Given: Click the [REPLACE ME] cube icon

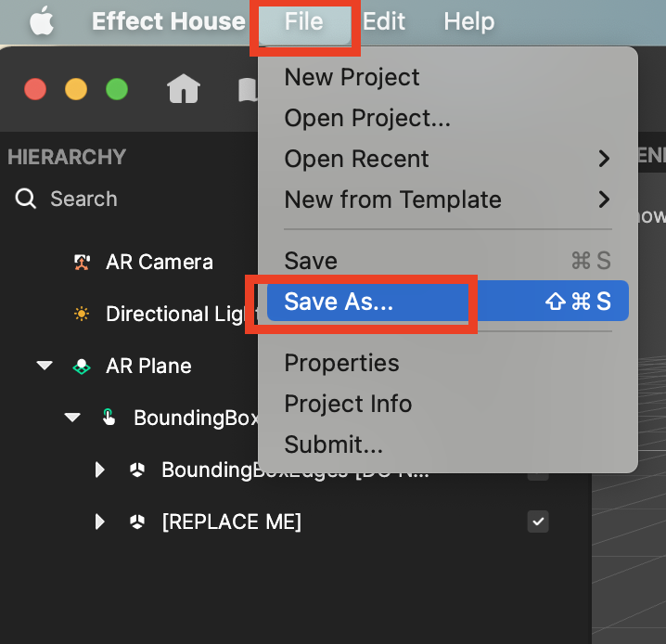Looking at the screenshot, I should (x=137, y=522).
